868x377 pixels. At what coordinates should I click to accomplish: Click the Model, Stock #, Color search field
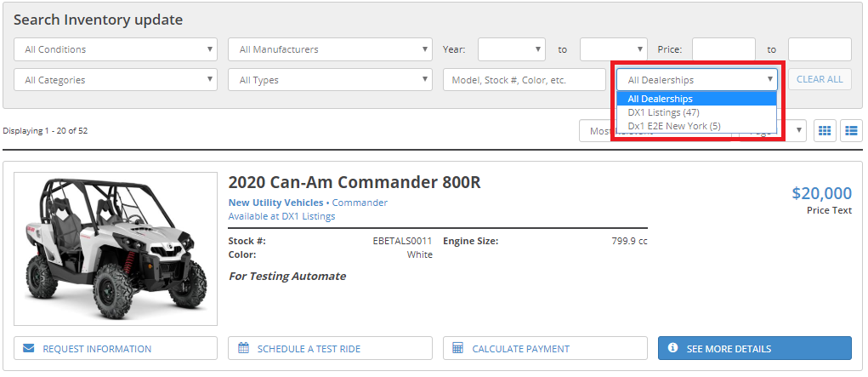[525, 80]
